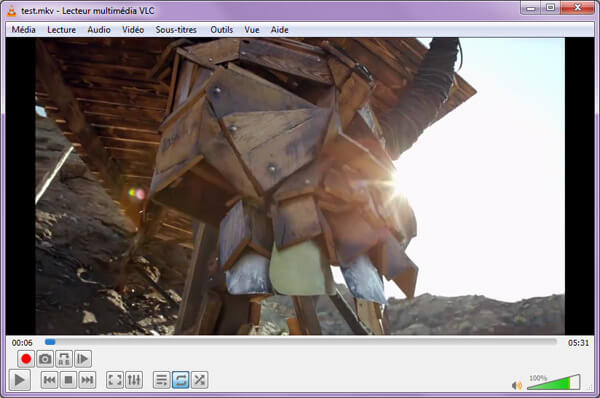600x398 pixels.
Task: Show the playlist
Action: coord(161,380)
